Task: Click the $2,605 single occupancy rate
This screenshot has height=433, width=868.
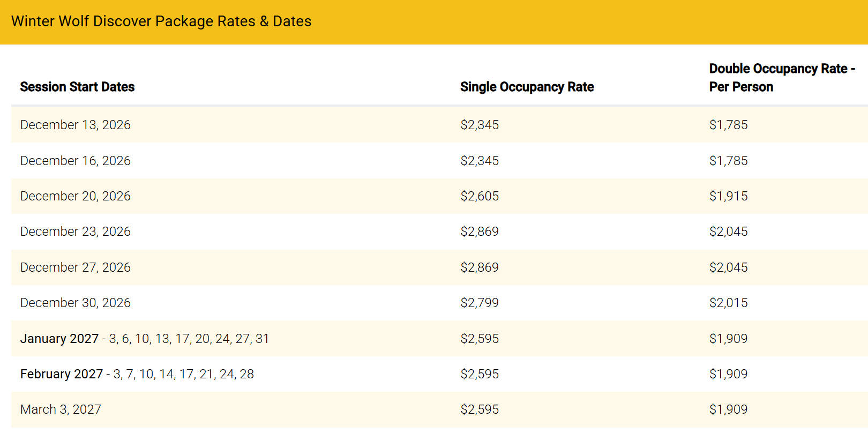Action: 480,196
